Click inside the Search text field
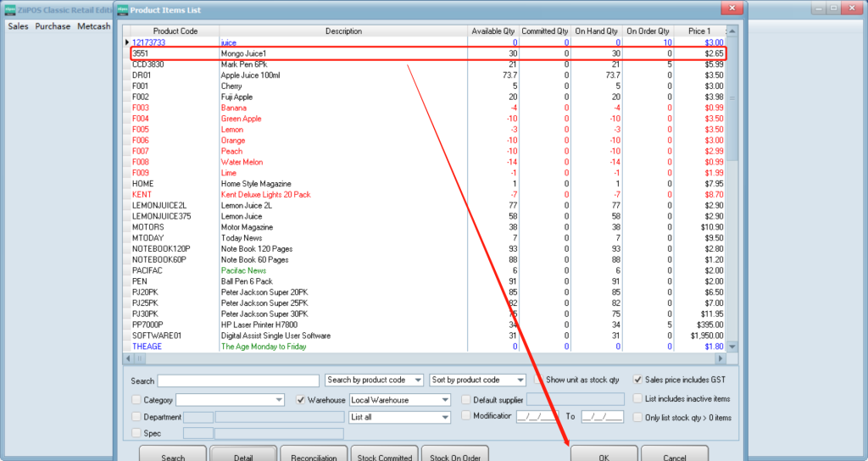The height and width of the screenshot is (461, 868). tap(238, 380)
